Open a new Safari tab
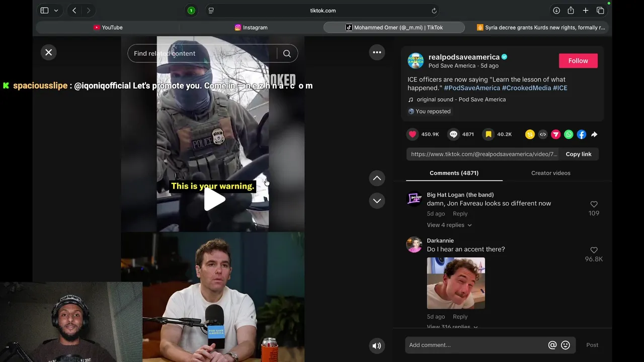The width and height of the screenshot is (644, 362). (586, 11)
